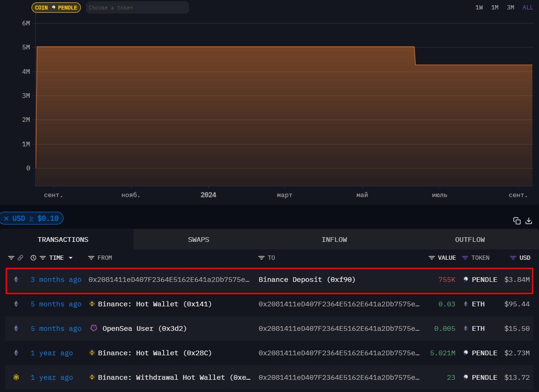This screenshot has height=392, width=539.
Task: Click the ETH token icon on the $15.50 row
Action: (466, 328)
